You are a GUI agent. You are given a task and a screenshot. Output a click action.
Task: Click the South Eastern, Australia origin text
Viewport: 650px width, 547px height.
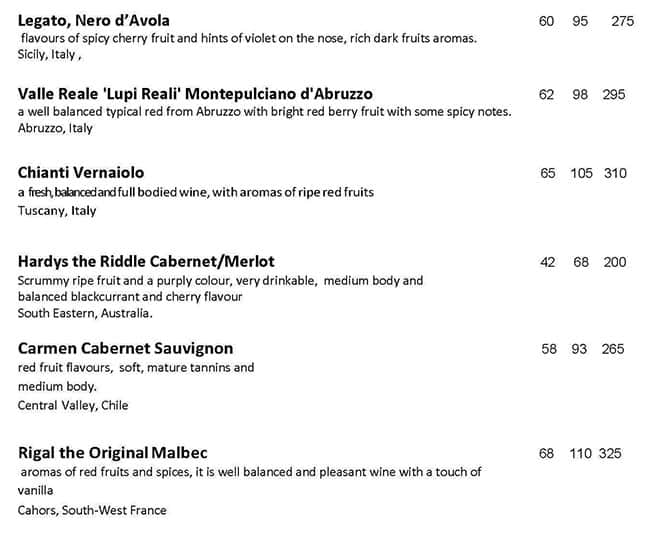pos(85,313)
